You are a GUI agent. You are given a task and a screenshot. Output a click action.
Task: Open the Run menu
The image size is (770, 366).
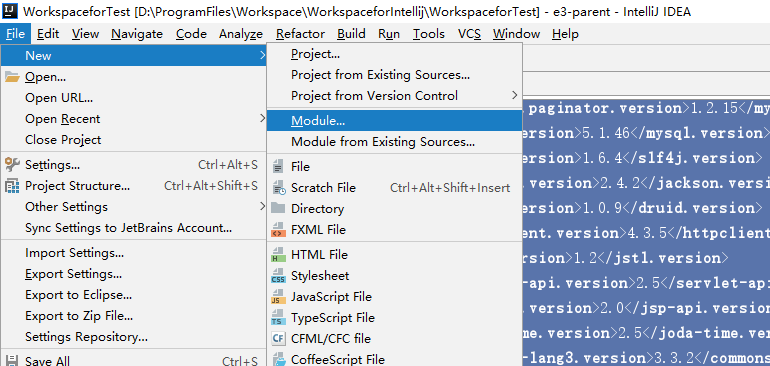[x=389, y=34]
